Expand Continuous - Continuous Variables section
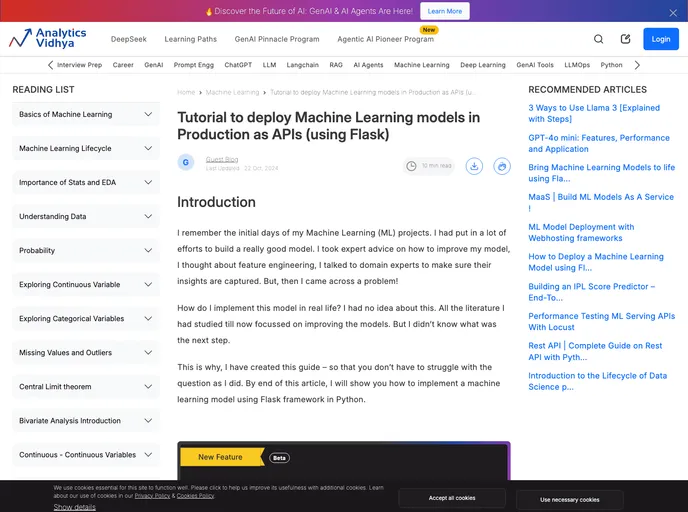Screen dimensions: 688x512 [x=86, y=455]
